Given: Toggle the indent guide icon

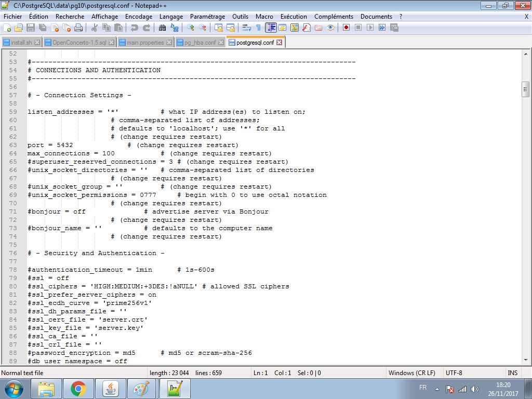Looking at the screenshot, I should pos(271,28).
